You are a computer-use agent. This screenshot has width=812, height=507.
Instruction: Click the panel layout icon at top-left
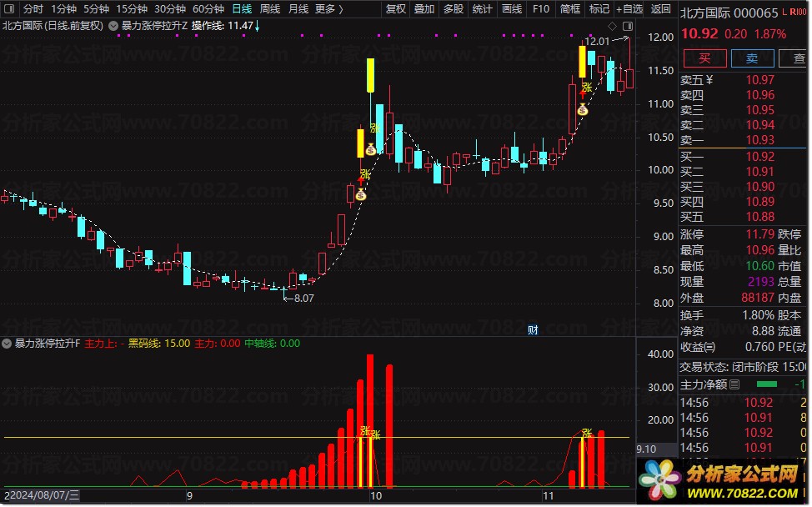pyautogui.click(x=9, y=9)
